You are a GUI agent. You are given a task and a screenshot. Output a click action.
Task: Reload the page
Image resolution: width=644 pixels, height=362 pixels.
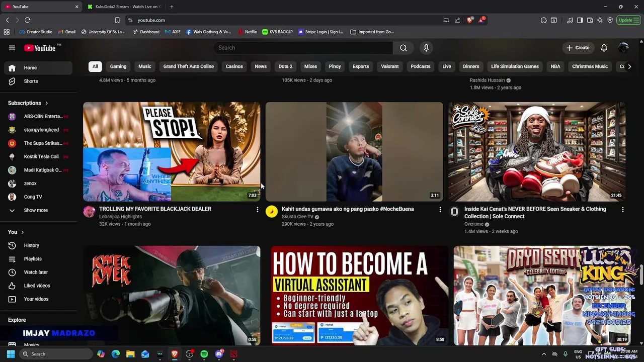click(x=27, y=20)
